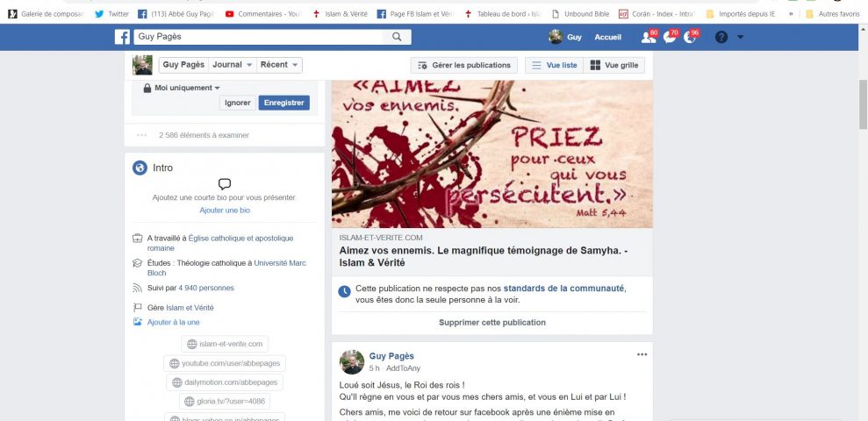868x421 pixels.
Task: Open the Journal dropdown
Action: click(233, 65)
